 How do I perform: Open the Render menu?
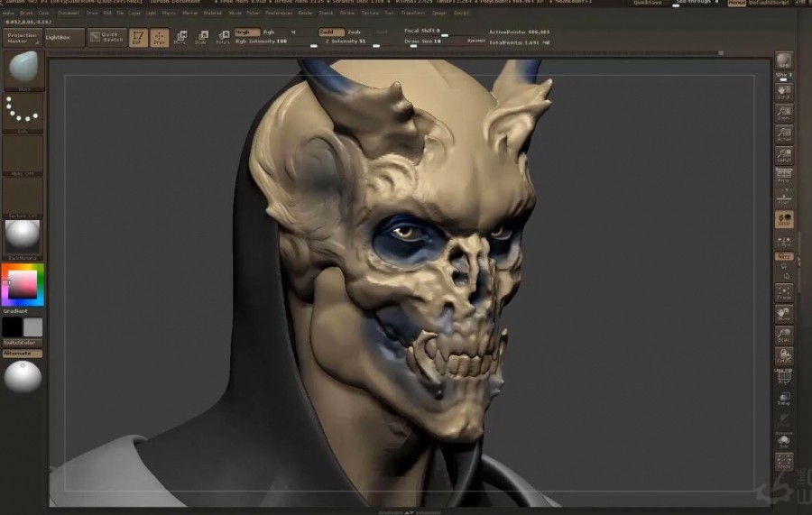(x=305, y=14)
